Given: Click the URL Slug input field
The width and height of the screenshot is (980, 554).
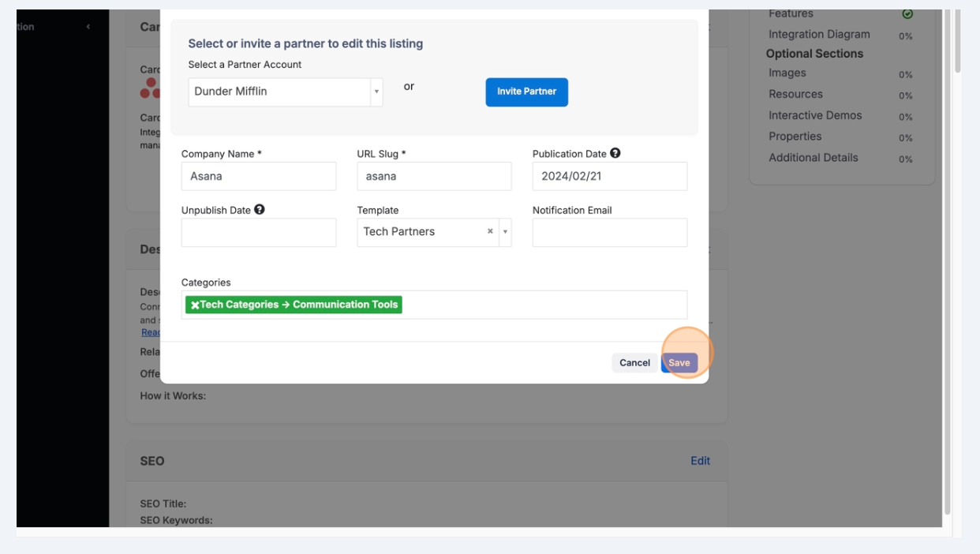Looking at the screenshot, I should pos(434,176).
